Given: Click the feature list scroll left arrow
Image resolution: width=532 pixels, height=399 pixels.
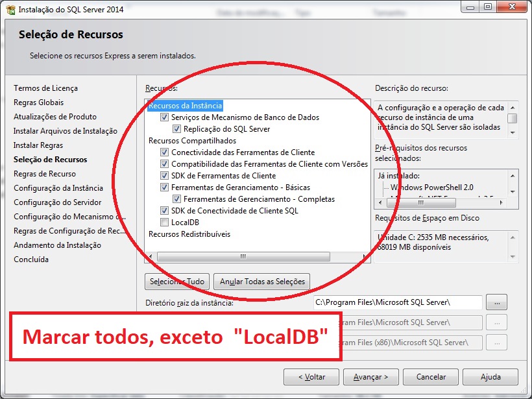Looking at the screenshot, I should [x=151, y=257].
